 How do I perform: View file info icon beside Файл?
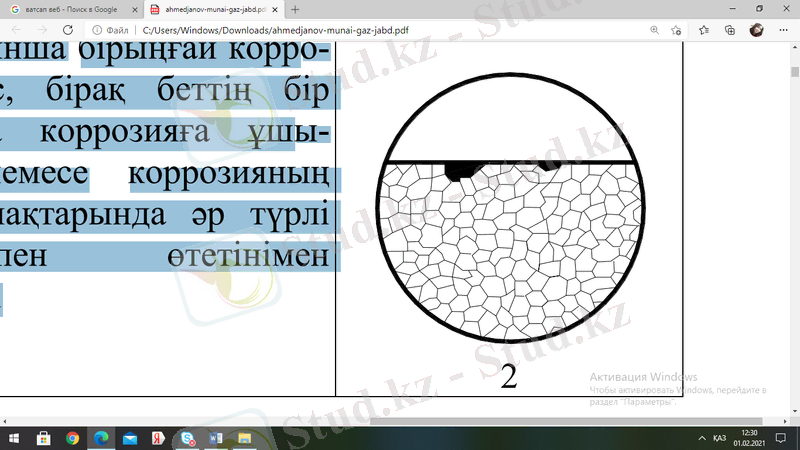pyautogui.click(x=96, y=30)
